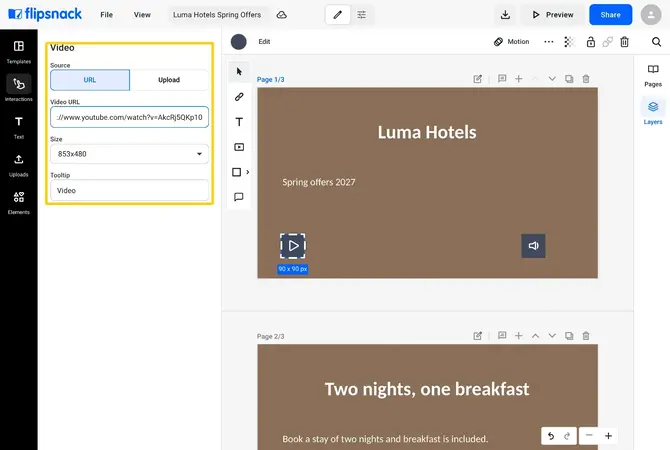This screenshot has width=670, height=450.
Task: Open the user account avatar
Action: coord(651,15)
